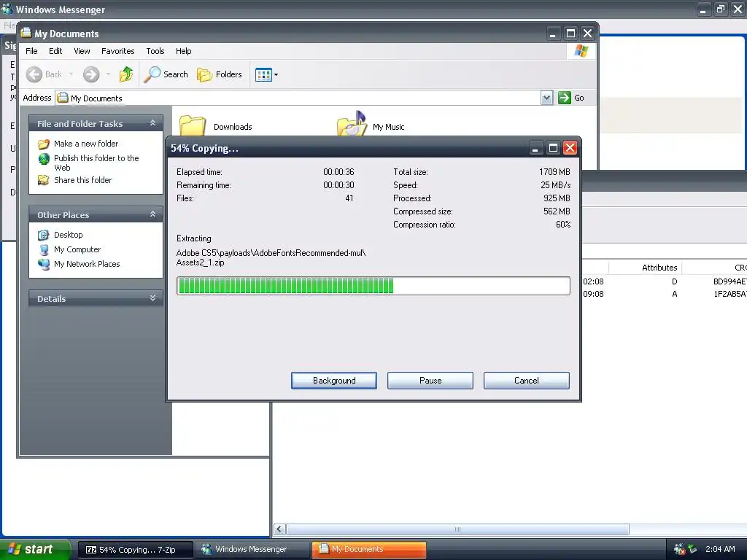Open My Network Places link
The width and height of the screenshot is (747, 560).
(87, 264)
